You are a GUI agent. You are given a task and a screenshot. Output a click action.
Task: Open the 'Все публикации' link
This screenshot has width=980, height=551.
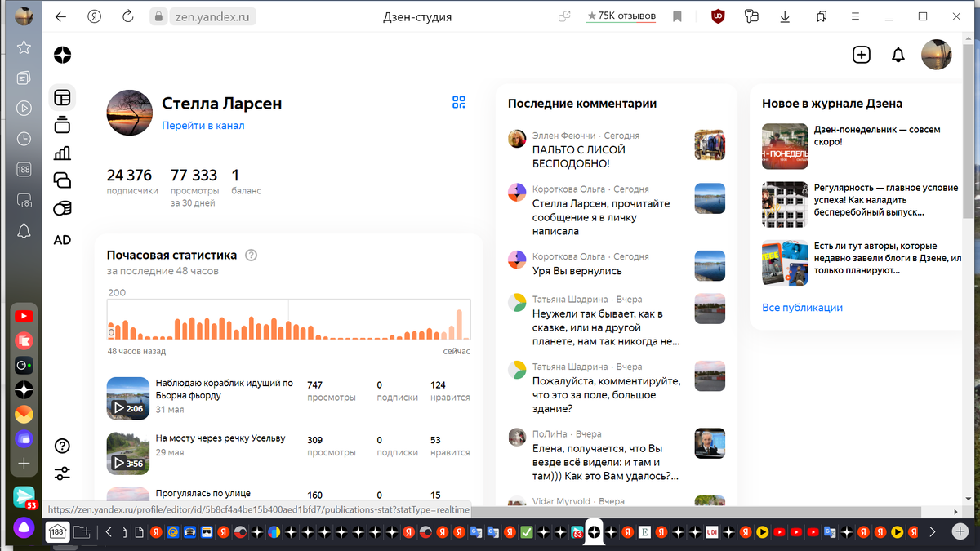tap(802, 308)
